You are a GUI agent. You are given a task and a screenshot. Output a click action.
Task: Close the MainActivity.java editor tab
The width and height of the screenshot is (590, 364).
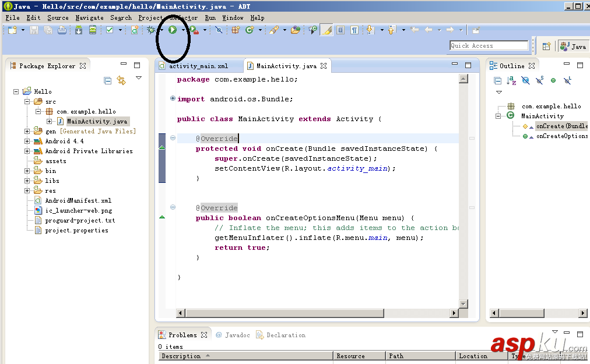(x=324, y=66)
